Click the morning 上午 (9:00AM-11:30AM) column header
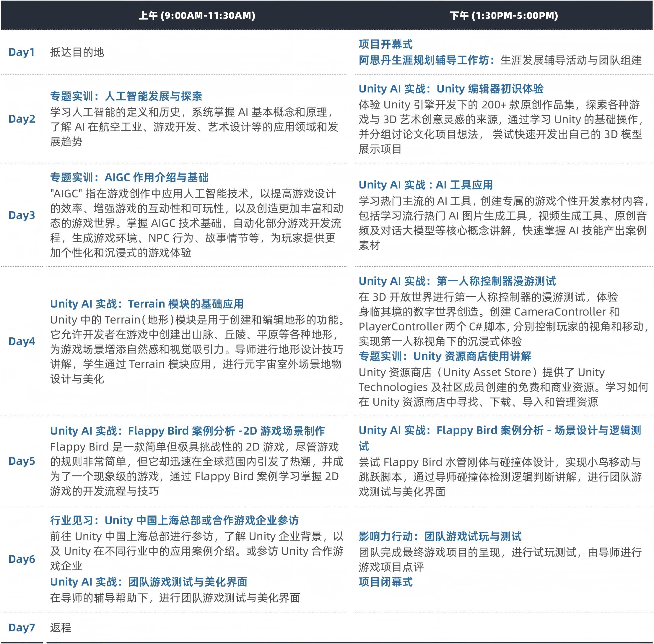This screenshot has width=654, height=644. pyautogui.click(x=197, y=16)
